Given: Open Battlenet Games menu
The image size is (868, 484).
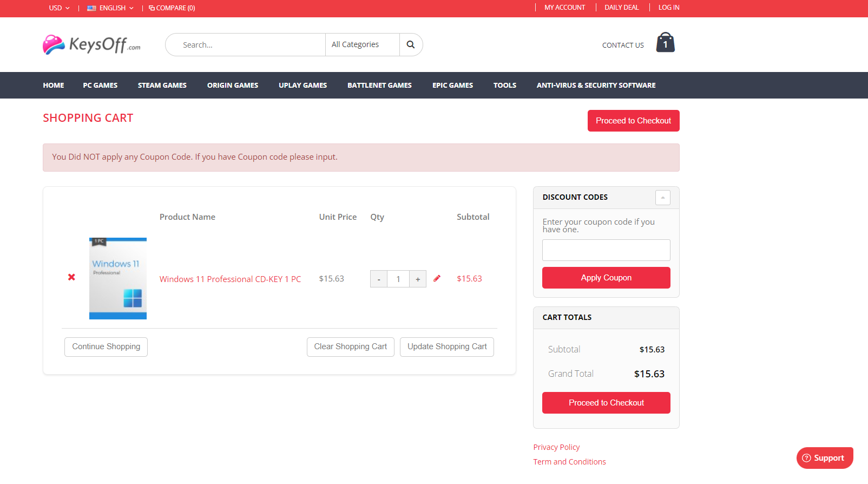Looking at the screenshot, I should [379, 86].
